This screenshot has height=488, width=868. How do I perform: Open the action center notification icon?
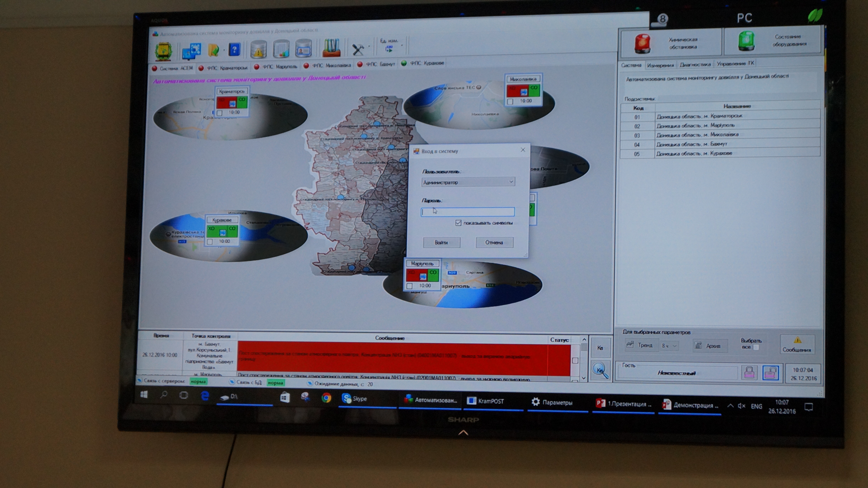(809, 407)
